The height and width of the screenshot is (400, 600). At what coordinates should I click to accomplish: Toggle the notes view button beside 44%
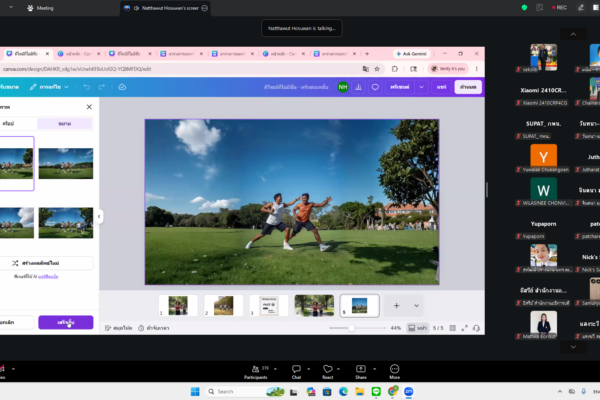pos(417,328)
